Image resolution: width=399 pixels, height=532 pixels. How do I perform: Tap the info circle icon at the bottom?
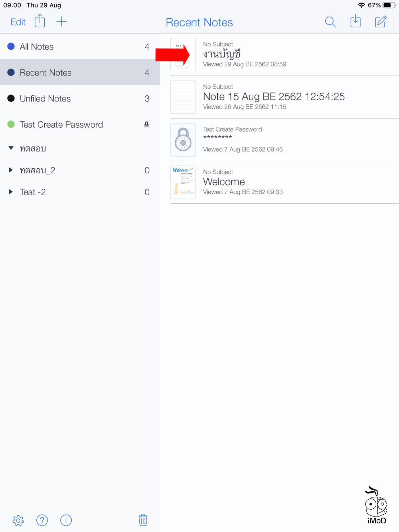66,520
